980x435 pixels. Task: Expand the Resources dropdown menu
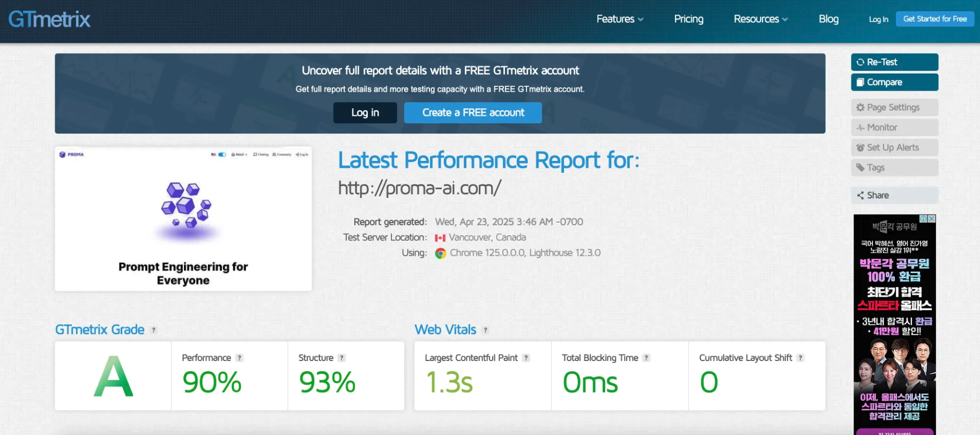tap(760, 19)
